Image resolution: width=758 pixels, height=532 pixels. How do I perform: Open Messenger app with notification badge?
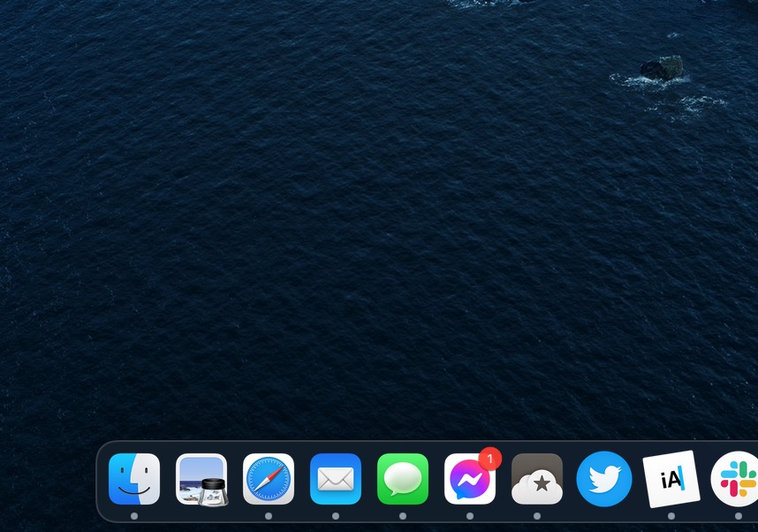(x=470, y=479)
